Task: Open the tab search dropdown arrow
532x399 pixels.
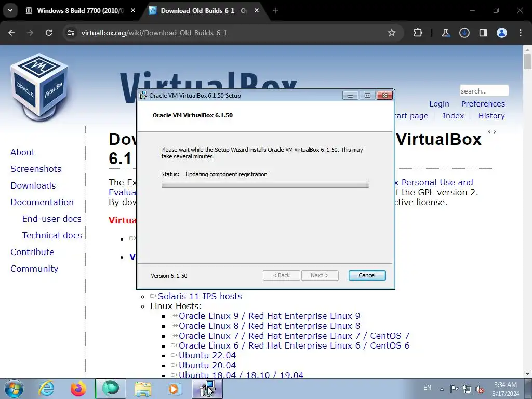Action: coord(10,10)
